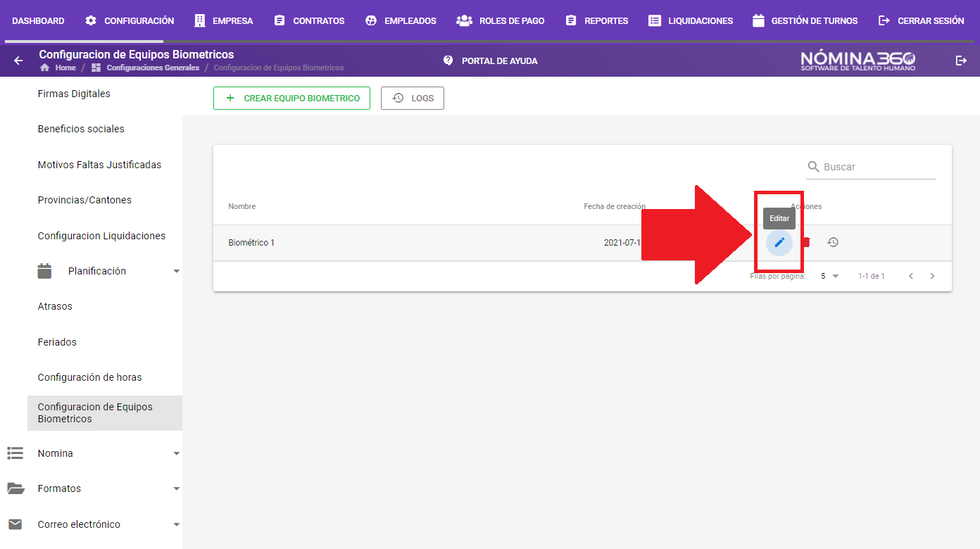
Task: Open rows per page dropdown
Action: [x=830, y=276]
